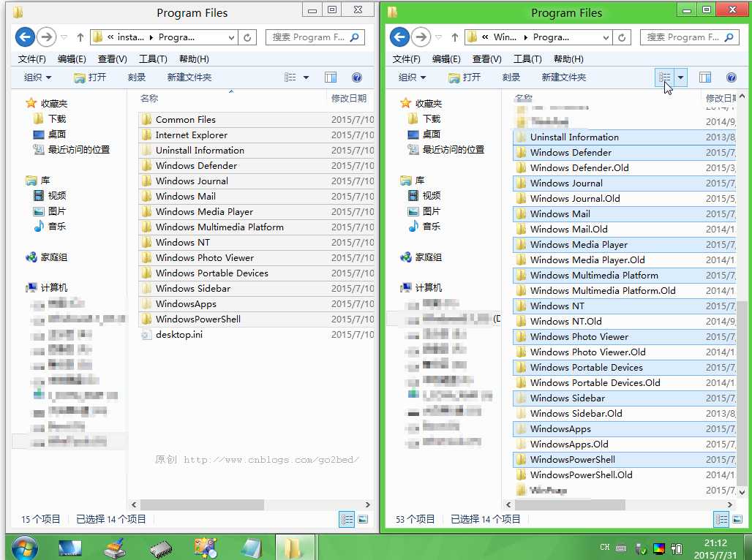Click 打开 button in right window toolbar
752x560 pixels.
pyautogui.click(x=465, y=77)
